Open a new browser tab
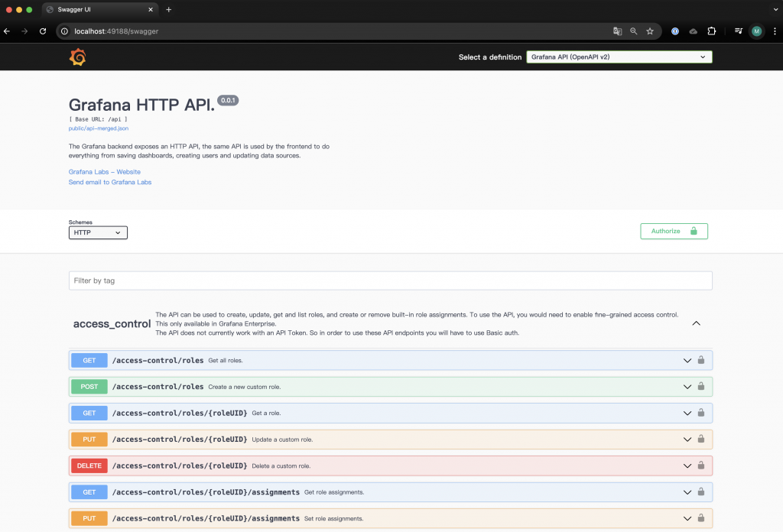 click(x=169, y=9)
